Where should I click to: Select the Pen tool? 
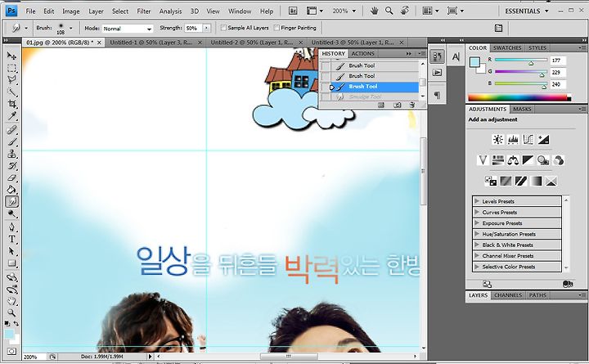[11, 227]
